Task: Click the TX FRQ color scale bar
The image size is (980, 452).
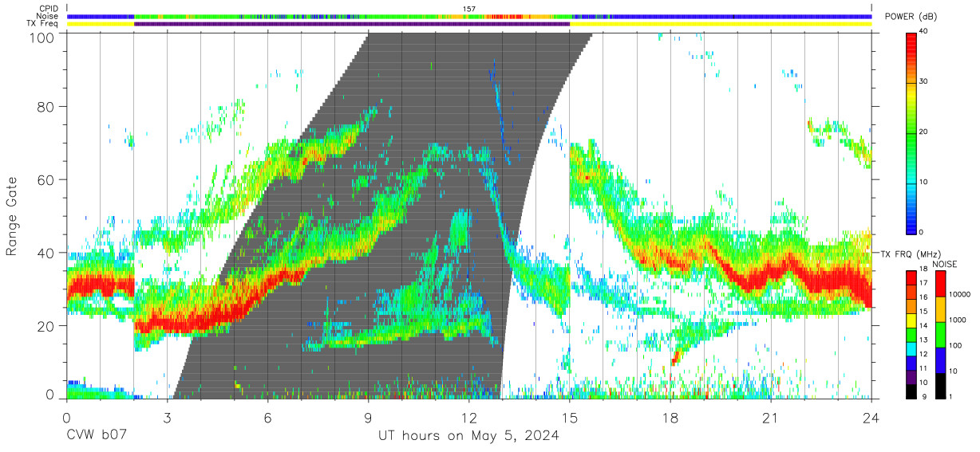Action: (912, 334)
